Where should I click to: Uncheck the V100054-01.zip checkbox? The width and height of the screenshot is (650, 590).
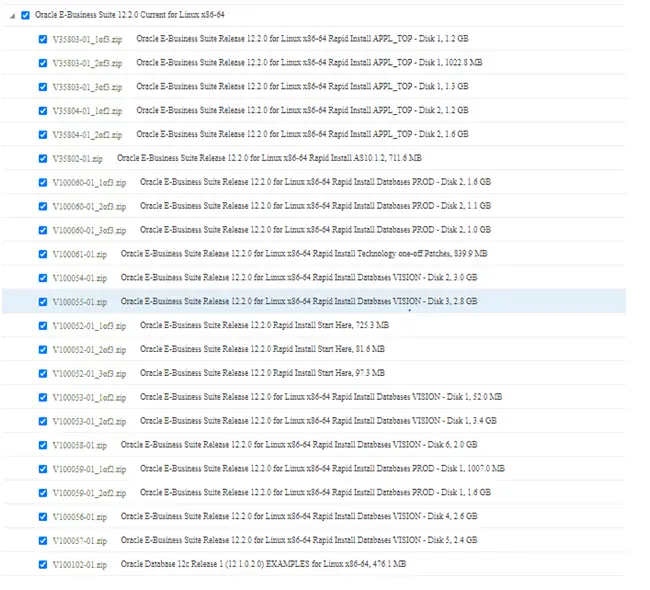(x=43, y=278)
